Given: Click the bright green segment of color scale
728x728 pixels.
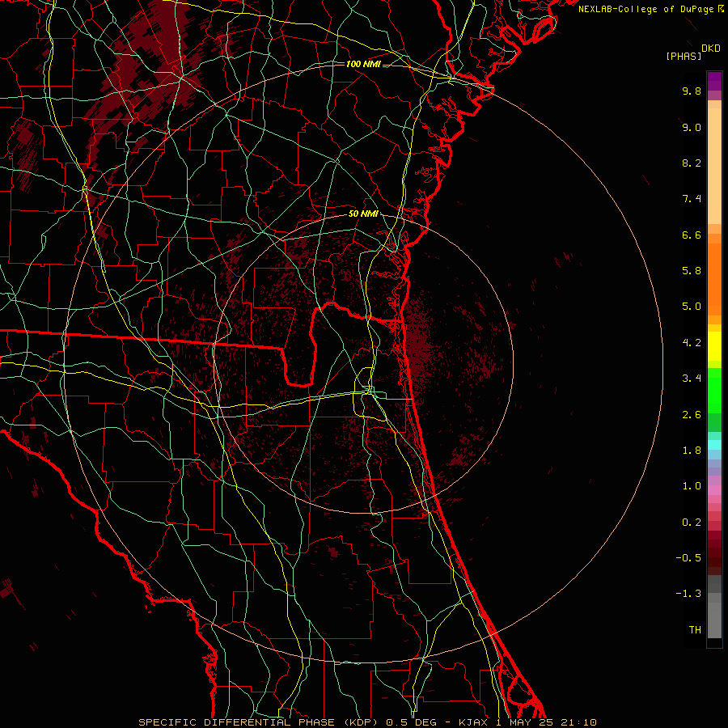Looking at the screenshot, I should tap(714, 390).
